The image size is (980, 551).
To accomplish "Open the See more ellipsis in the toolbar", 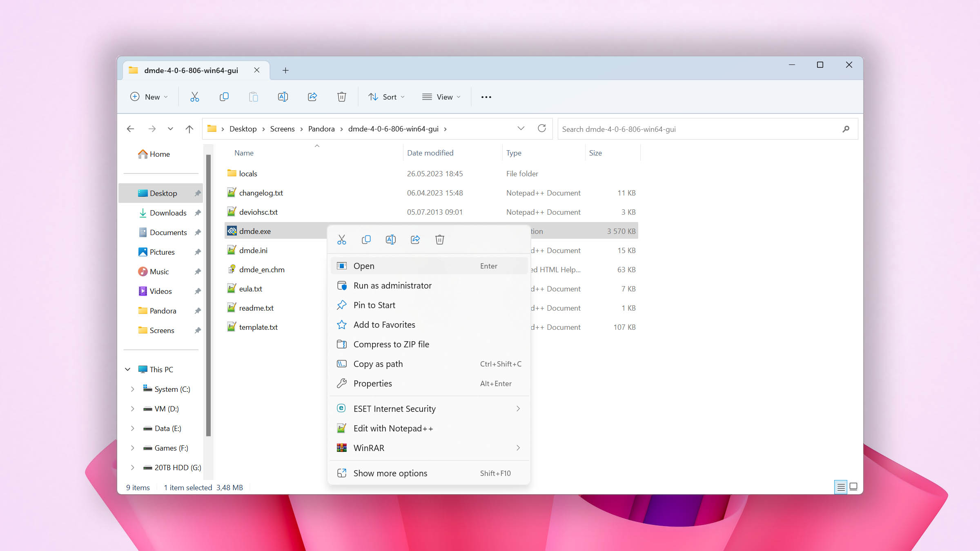I will tap(486, 97).
